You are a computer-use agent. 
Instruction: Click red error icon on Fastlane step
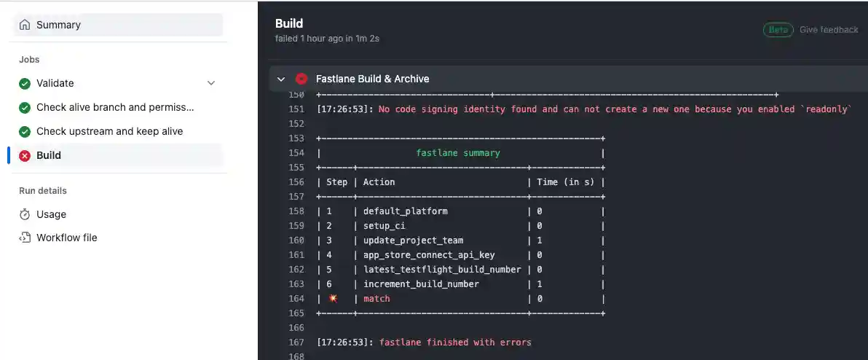(301, 79)
